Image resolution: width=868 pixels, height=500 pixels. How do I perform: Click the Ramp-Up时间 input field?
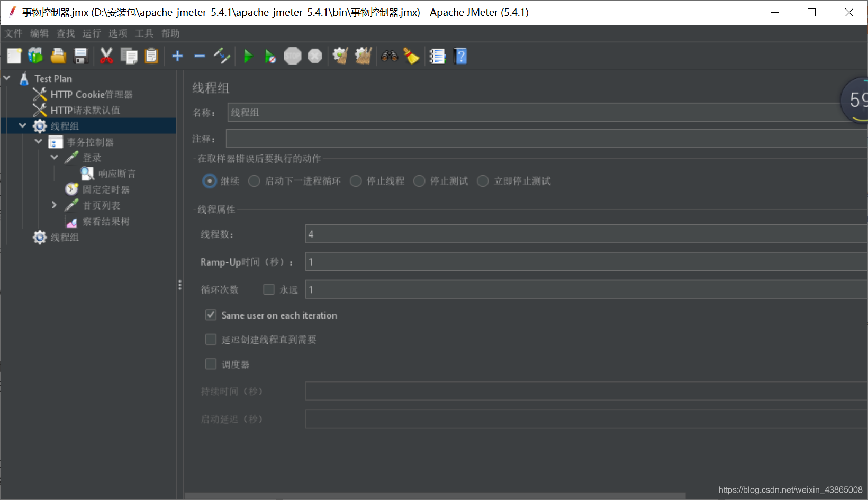click(586, 262)
